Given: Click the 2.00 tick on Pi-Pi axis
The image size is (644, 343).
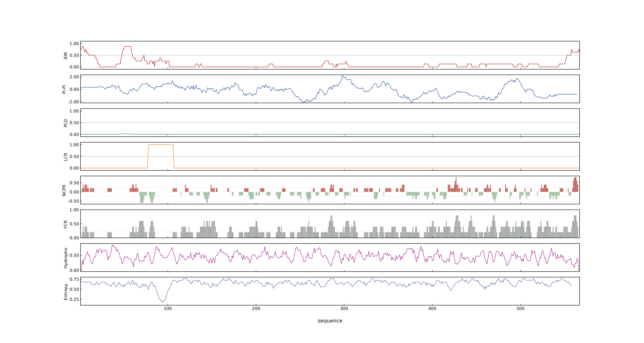Looking at the screenshot, I should click(x=74, y=77).
